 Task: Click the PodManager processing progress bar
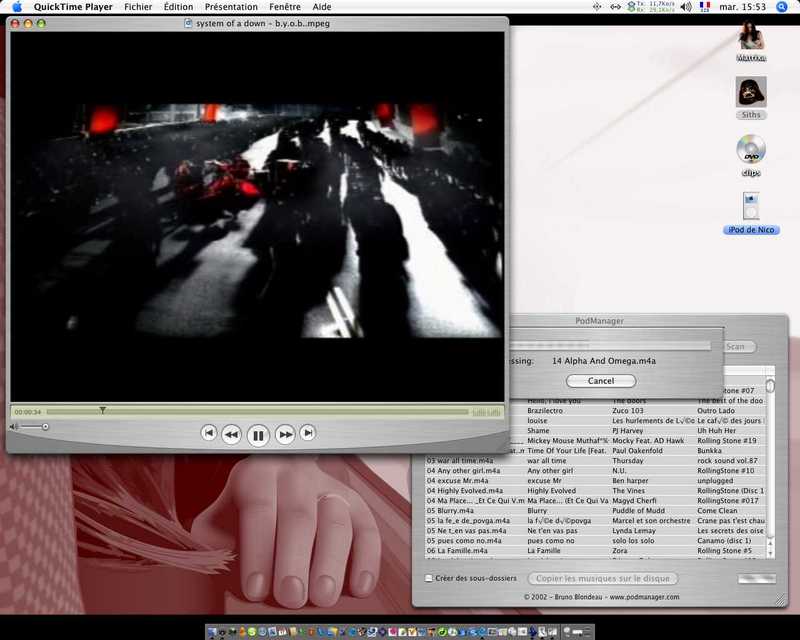click(610, 346)
